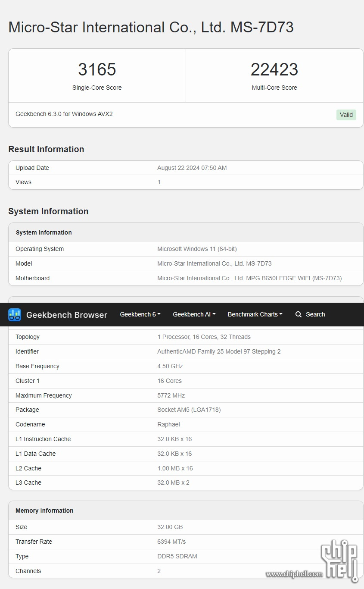Click the Upload Date value August 22 2024
Image resolution: width=364 pixels, height=589 pixels.
tap(192, 168)
